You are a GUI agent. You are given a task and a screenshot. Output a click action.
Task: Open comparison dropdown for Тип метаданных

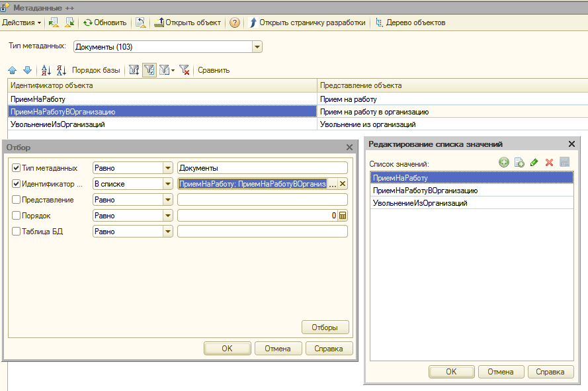(x=167, y=168)
